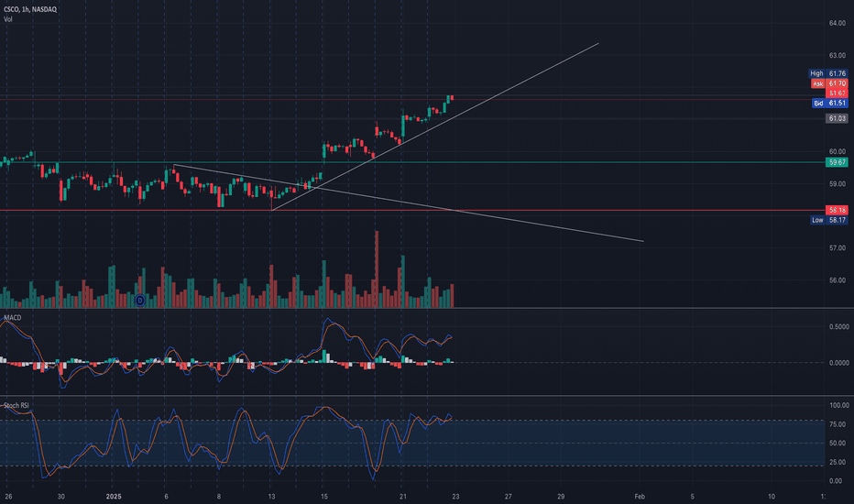This screenshot has height=504, width=854.
Task: Click the '21' date on time axis
Action: (403, 497)
